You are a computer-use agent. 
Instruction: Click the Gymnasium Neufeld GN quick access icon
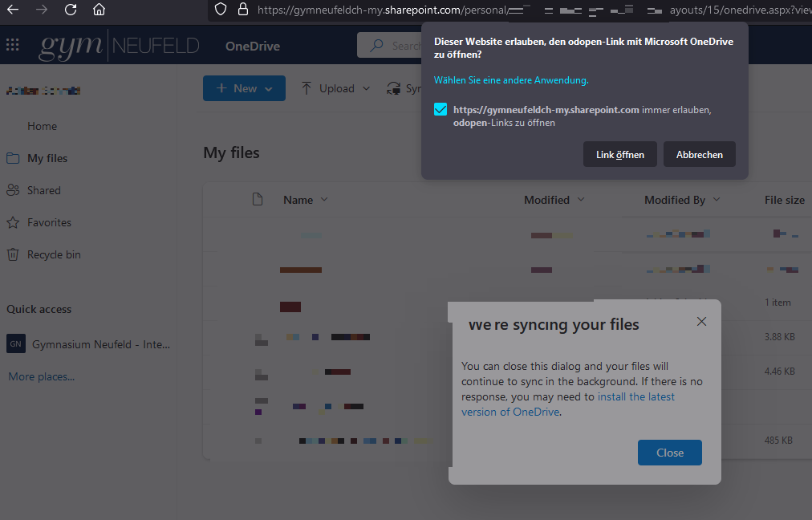tap(15, 344)
